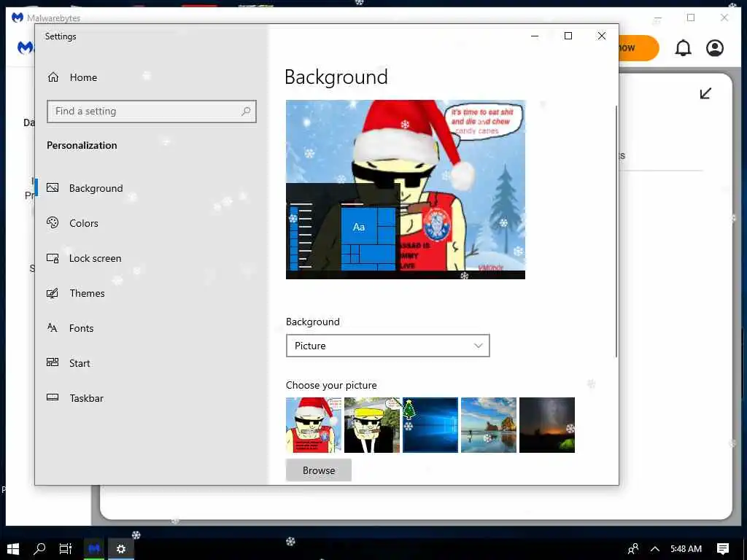Click the orange button in Malwarebytes
747x560 pixels.
[638, 48]
